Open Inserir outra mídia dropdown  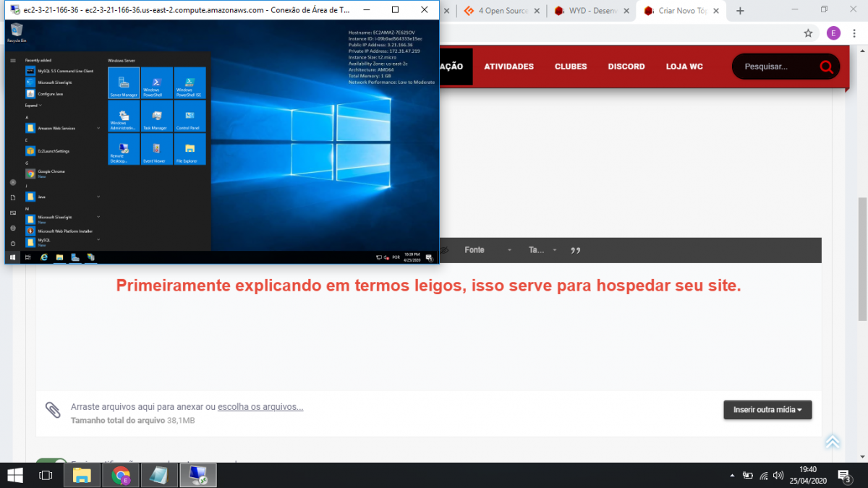pos(767,410)
